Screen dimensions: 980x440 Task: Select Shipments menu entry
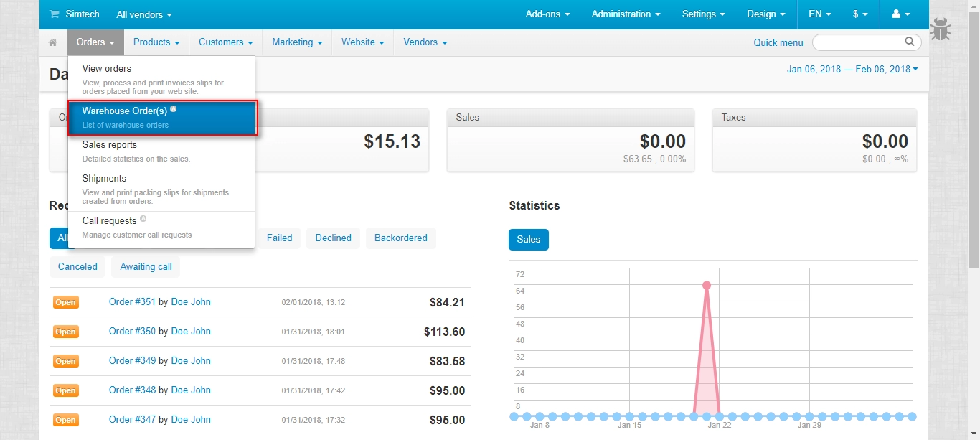[161, 189]
